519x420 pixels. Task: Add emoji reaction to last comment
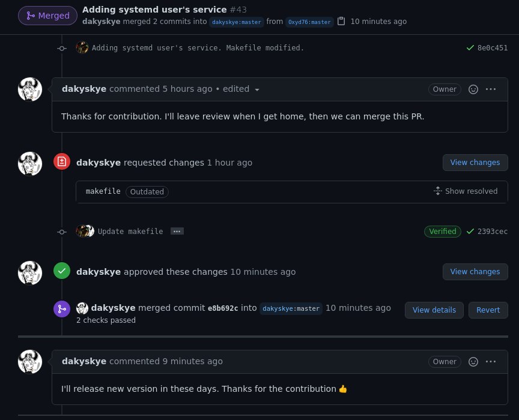[473, 362]
